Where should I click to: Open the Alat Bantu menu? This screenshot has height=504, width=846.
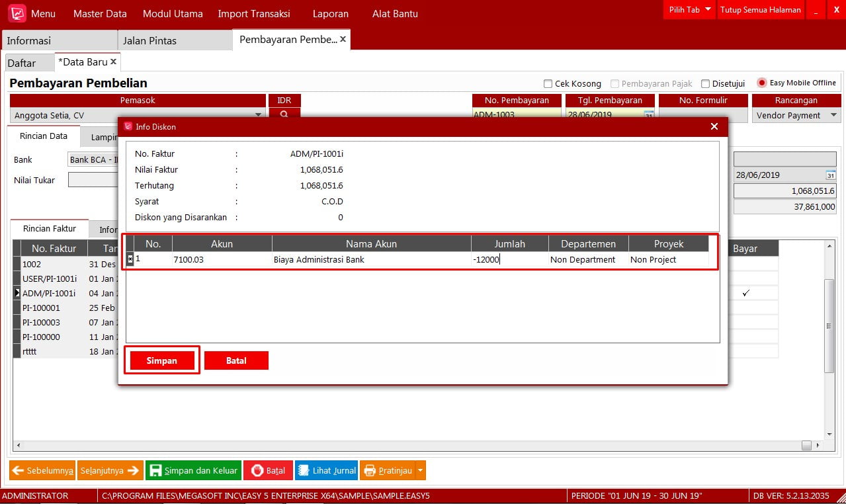tap(395, 13)
